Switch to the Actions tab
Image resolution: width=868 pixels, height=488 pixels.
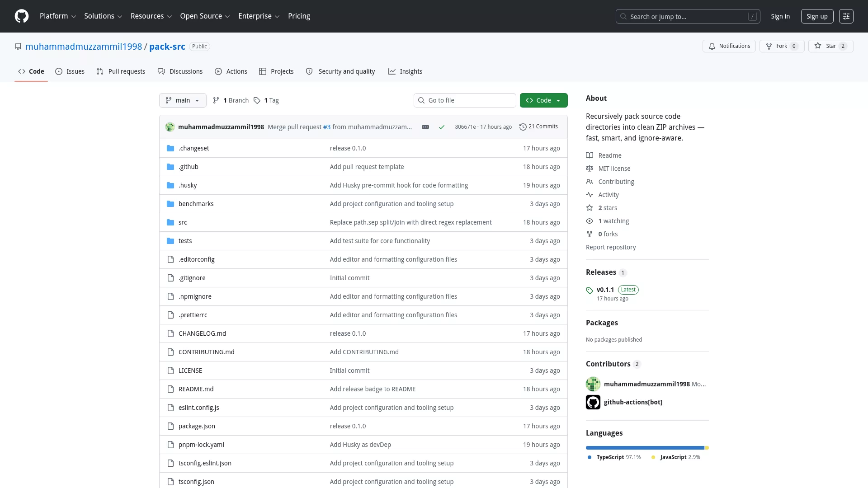(231, 71)
